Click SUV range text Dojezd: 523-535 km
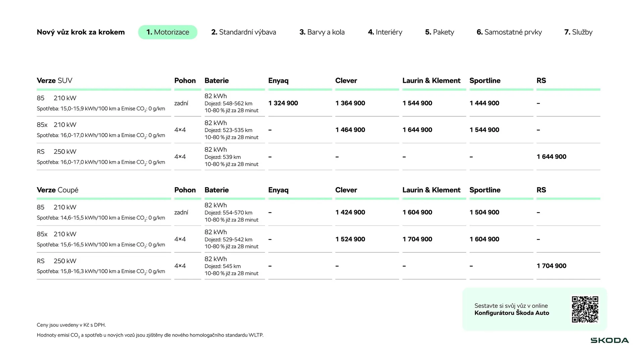644x362 pixels. 228,130
